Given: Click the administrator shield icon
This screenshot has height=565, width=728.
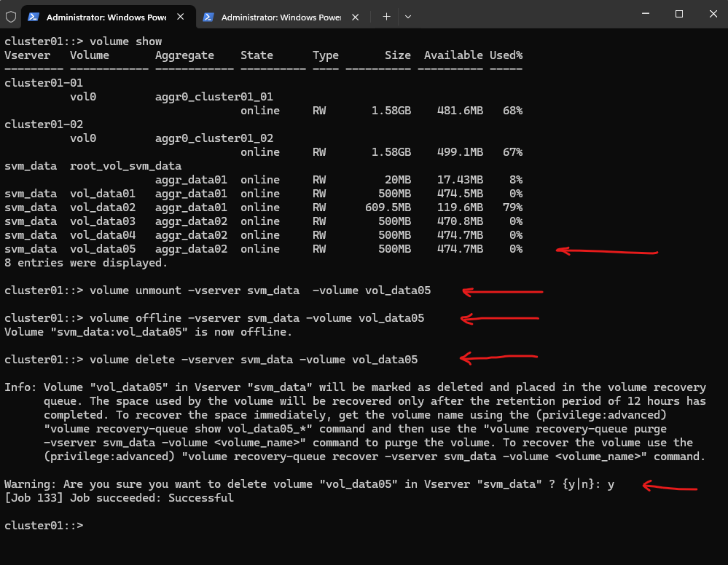Looking at the screenshot, I should (11, 16).
